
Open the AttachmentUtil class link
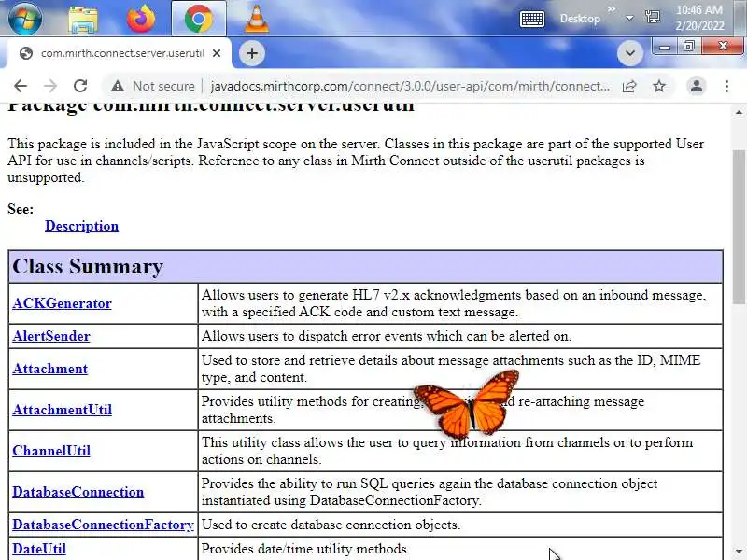pos(62,410)
